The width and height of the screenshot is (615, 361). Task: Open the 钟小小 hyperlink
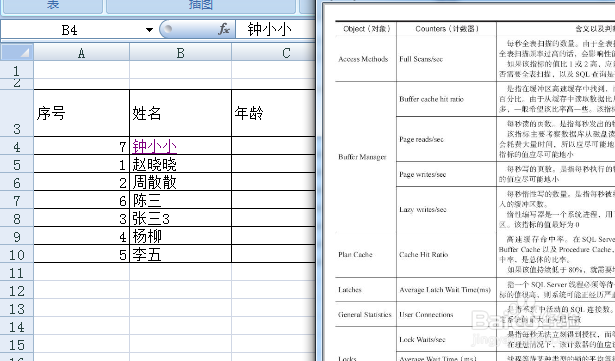click(x=155, y=146)
